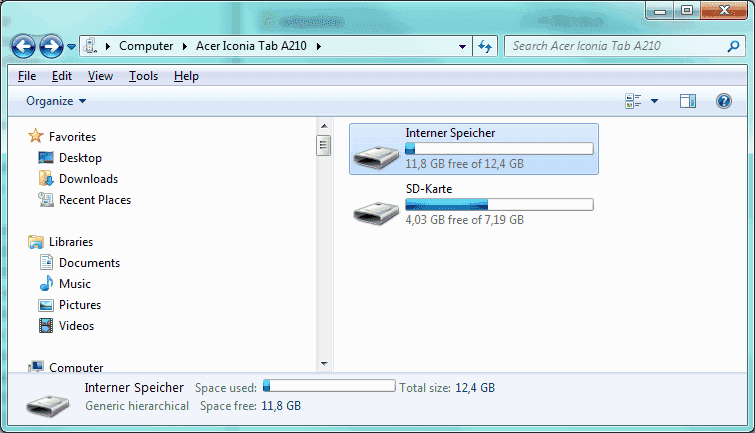This screenshot has height=433, width=755.
Task: Open the Organize dropdown
Action: point(56,101)
